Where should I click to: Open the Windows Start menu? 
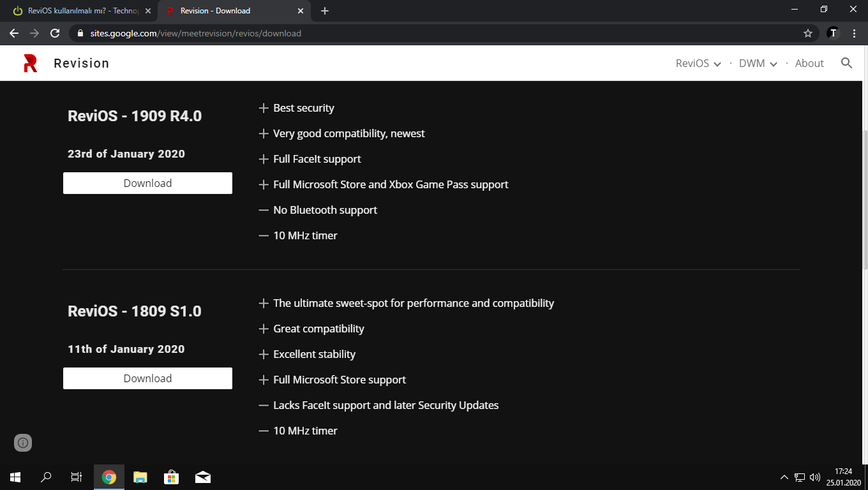click(x=15, y=477)
